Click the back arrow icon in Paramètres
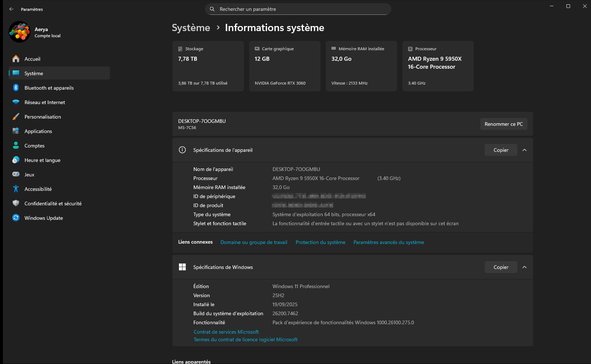 pos(12,9)
